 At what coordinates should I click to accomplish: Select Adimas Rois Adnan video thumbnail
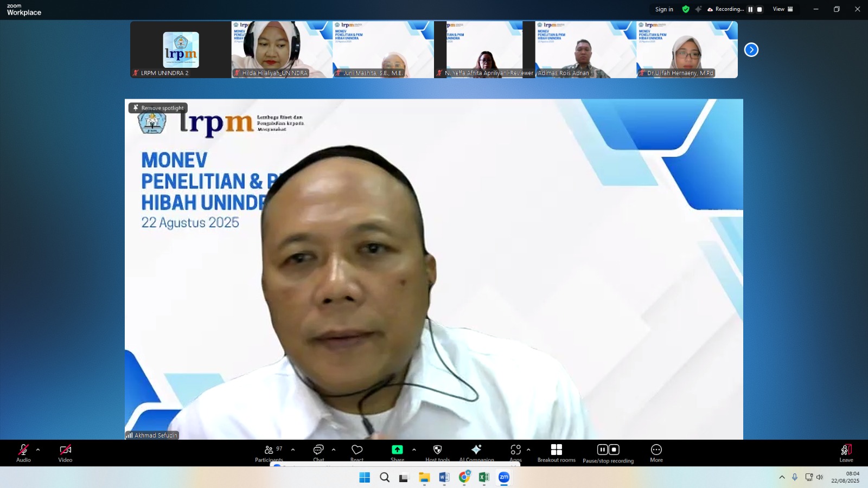585,49
